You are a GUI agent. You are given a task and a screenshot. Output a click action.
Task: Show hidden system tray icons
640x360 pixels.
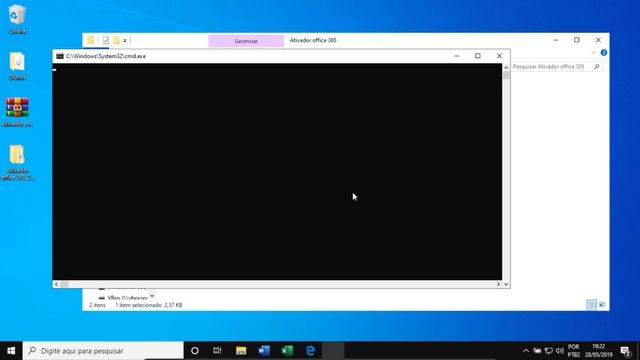526,351
